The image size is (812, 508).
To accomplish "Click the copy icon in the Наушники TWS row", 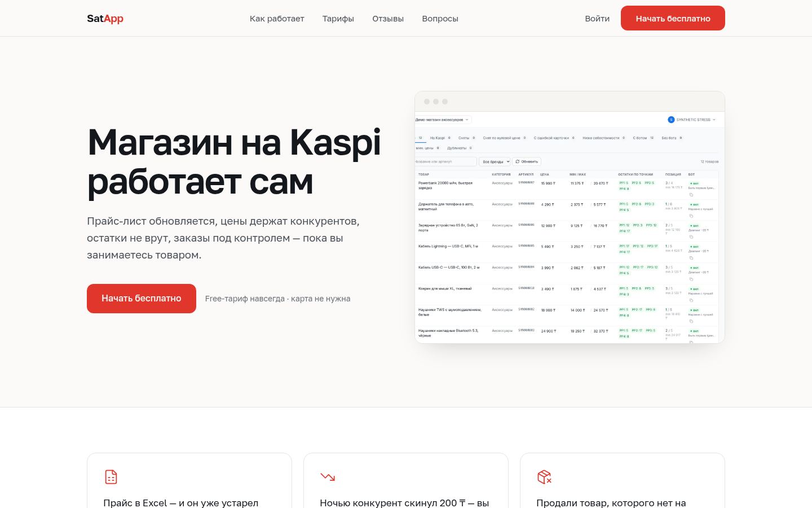I will pyautogui.click(x=691, y=321).
